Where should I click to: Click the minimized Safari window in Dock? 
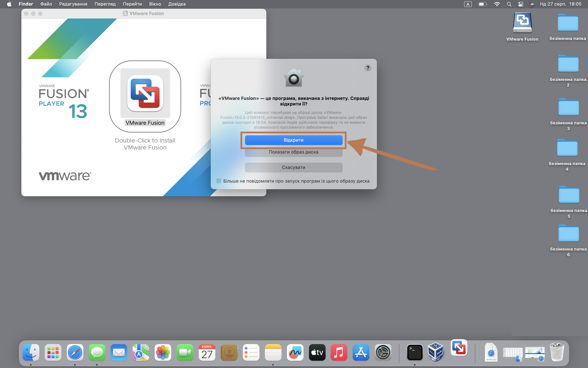click(535, 353)
